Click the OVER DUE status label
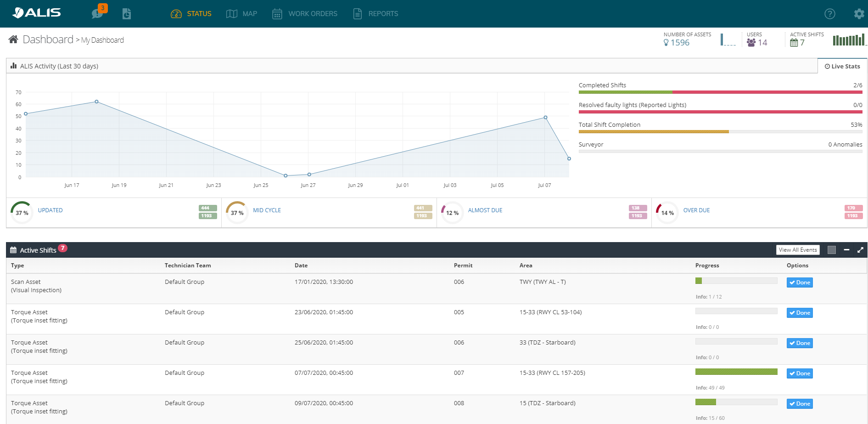This screenshot has width=868, height=424. (x=696, y=210)
